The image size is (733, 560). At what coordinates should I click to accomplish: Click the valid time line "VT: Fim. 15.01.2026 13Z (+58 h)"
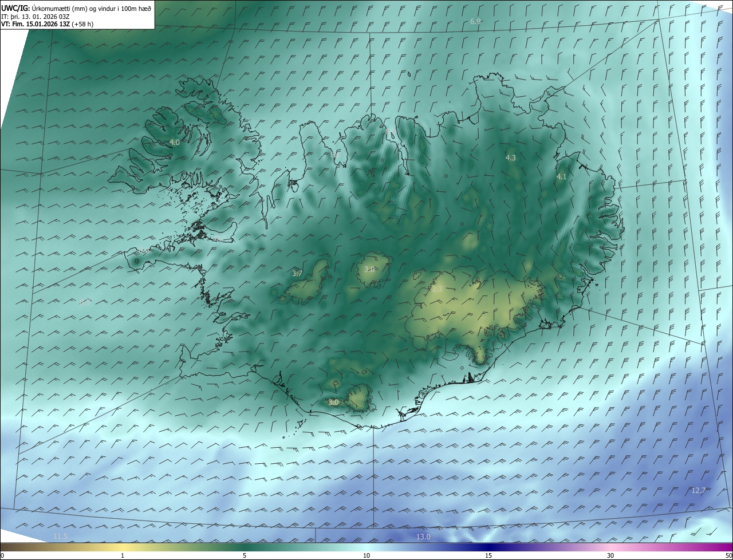pyautogui.click(x=47, y=24)
